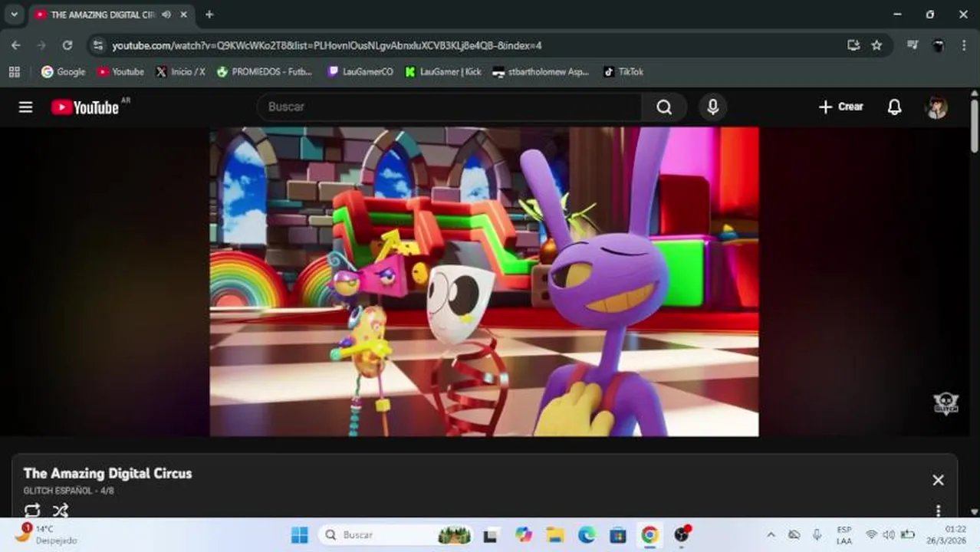This screenshot has height=552, width=980.
Task: Start voice search with the microphone
Action: [712, 107]
